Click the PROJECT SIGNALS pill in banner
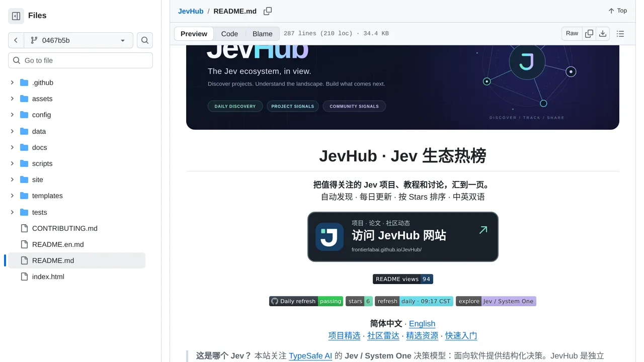 tap(293, 106)
